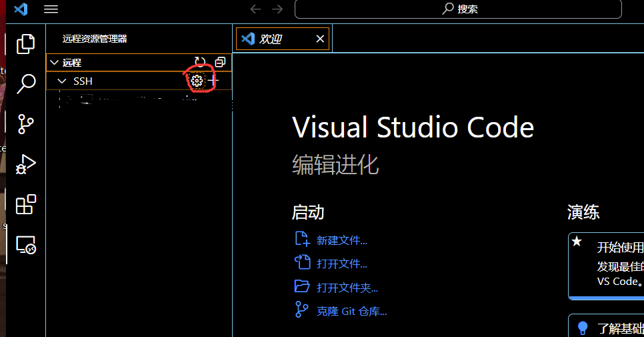
Task: Go back with the left arrow
Action: coord(255,9)
